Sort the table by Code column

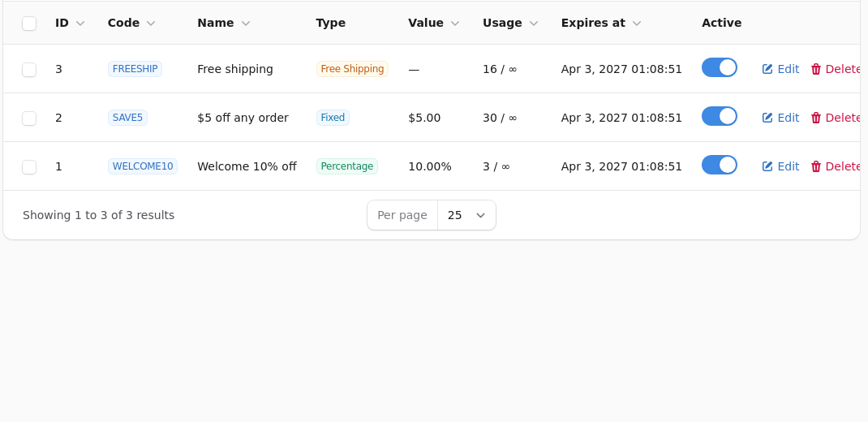131,24
